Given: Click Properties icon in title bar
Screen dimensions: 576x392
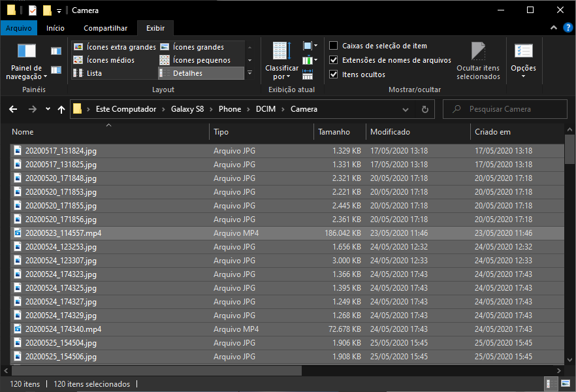Looking at the screenshot, I should click(33, 10).
